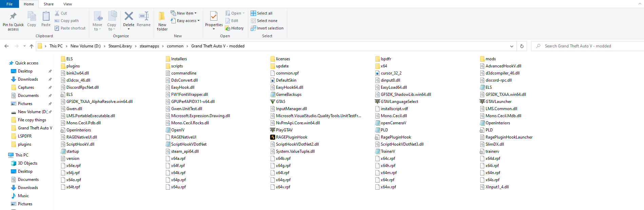
Task: Click common in the address path
Action: [x=175, y=46]
